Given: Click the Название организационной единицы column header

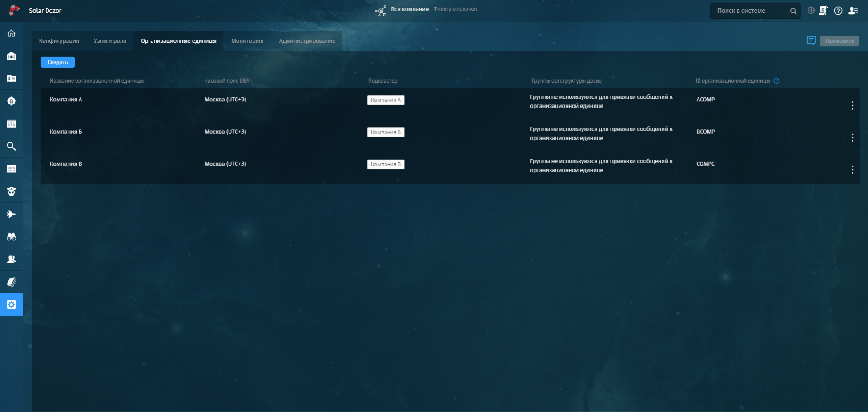Looking at the screenshot, I should [96, 81].
